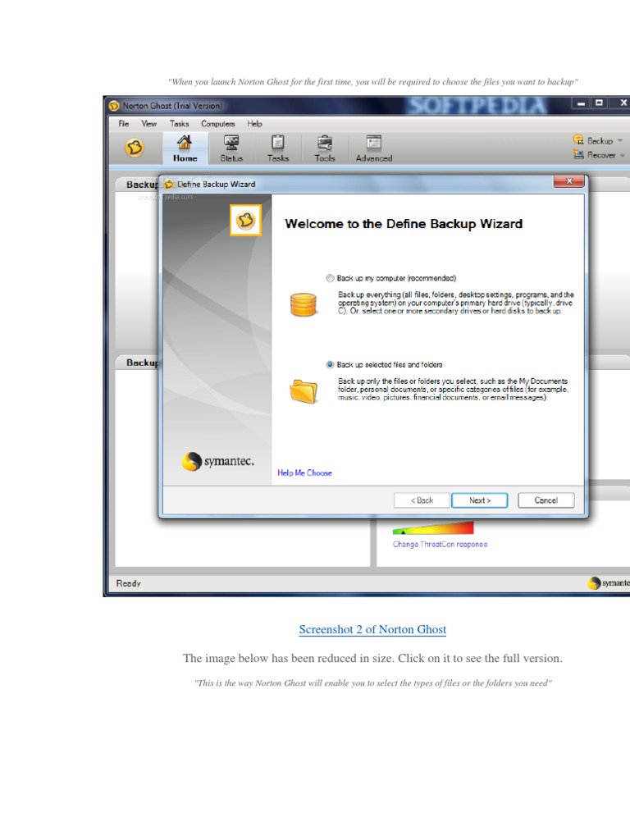
Task: Expand the Recover dropdown arrow
Action: point(623,155)
